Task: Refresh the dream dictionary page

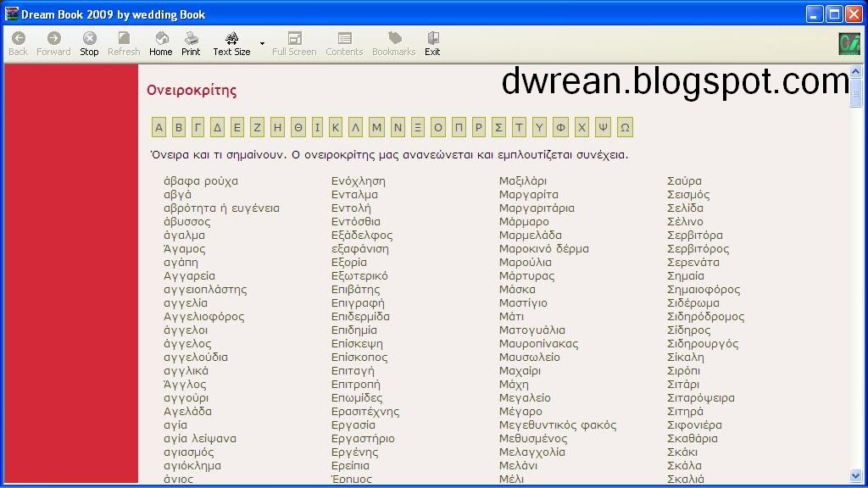Action: click(123, 40)
